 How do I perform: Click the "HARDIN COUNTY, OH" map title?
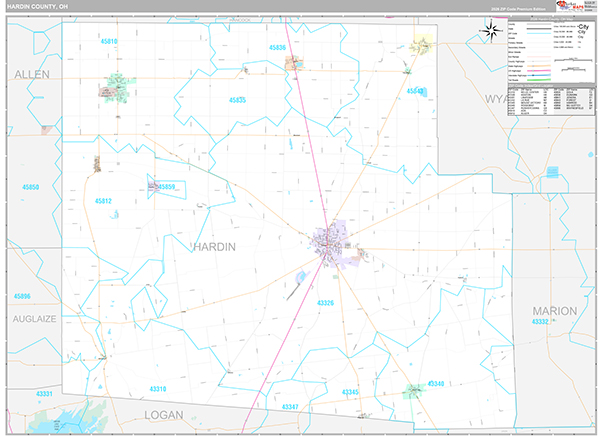coord(38,7)
